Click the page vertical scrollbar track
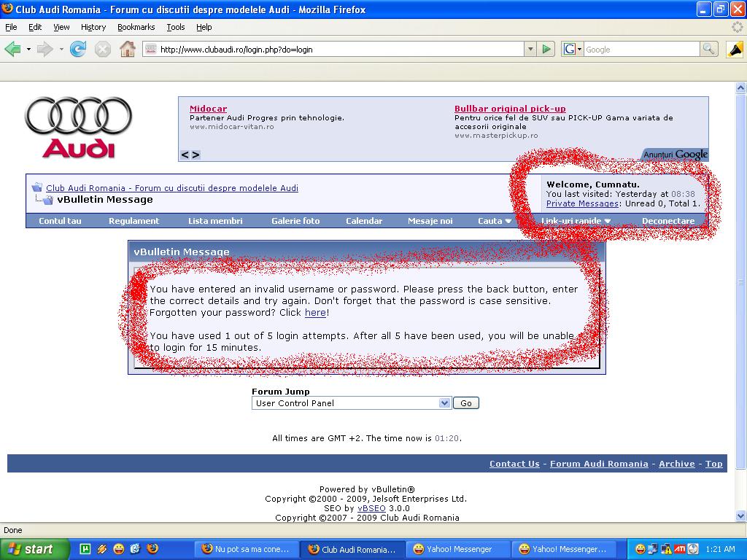This screenshot has height=560, width=747. tap(740, 302)
